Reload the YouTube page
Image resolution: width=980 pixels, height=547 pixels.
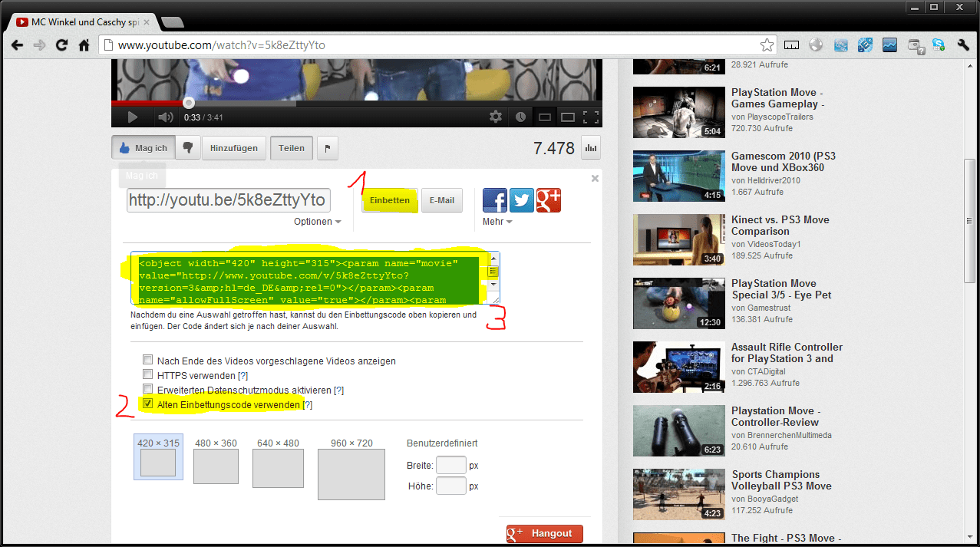pyautogui.click(x=62, y=44)
